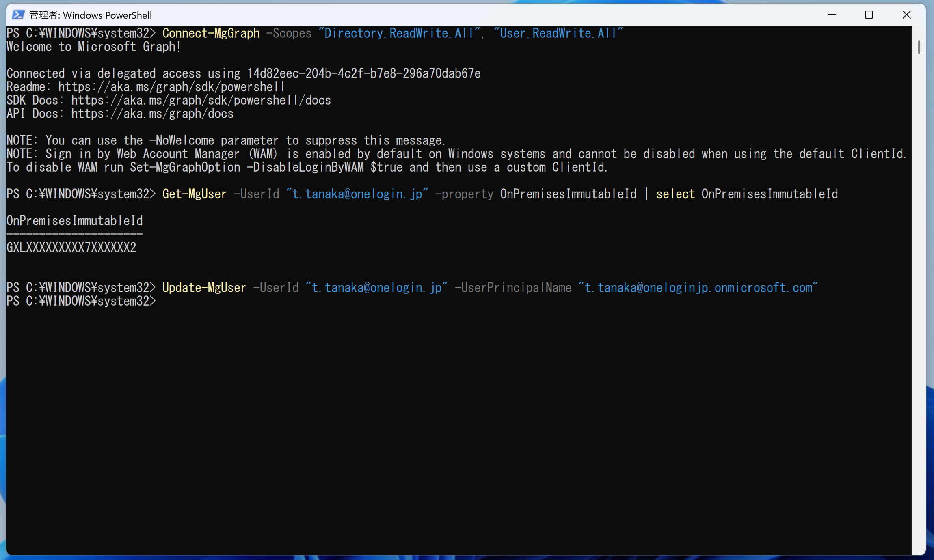This screenshot has width=934, height=560.
Task: Click Set-MgGraphOption -DisableLoginByWAM text
Action: tap(247, 167)
